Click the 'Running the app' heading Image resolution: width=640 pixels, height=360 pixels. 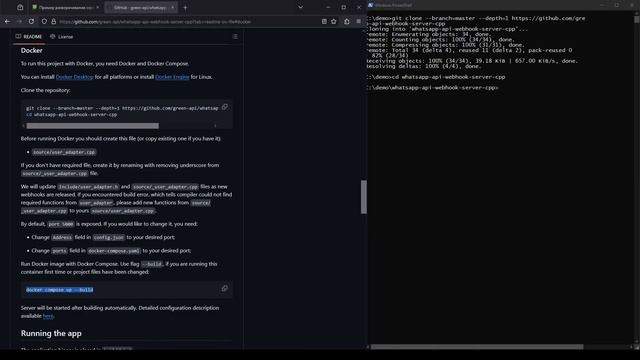[51, 333]
